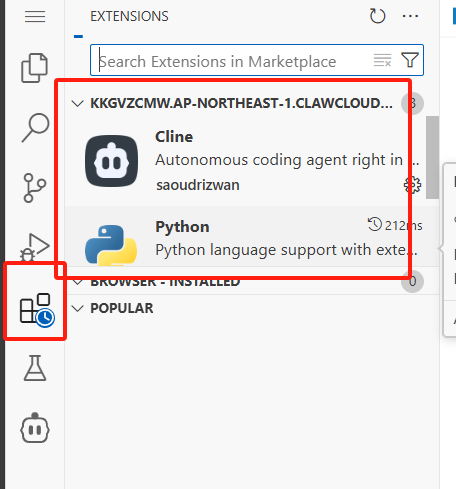This screenshot has width=456, height=489.
Task: Open the Cline robot sidebar icon
Action: 35,428
